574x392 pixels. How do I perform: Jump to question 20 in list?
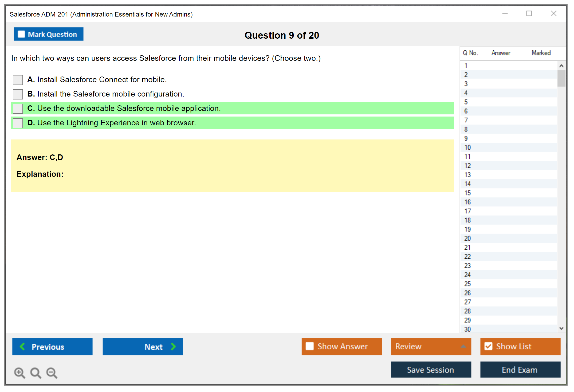click(x=467, y=238)
